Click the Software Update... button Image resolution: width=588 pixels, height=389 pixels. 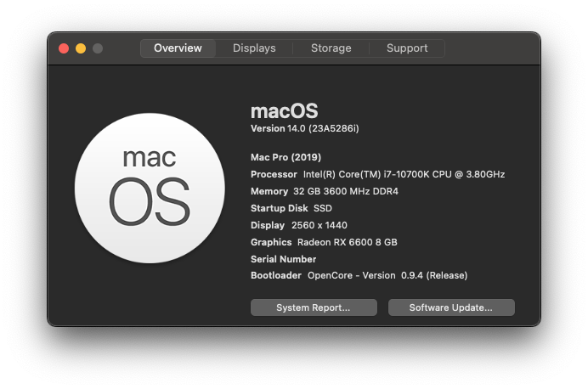451,307
